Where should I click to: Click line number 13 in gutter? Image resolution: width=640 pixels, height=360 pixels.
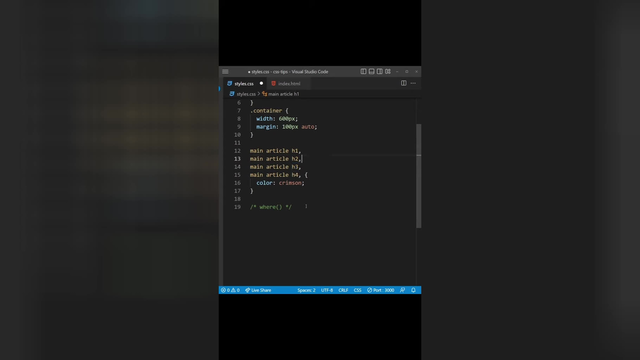237,159
